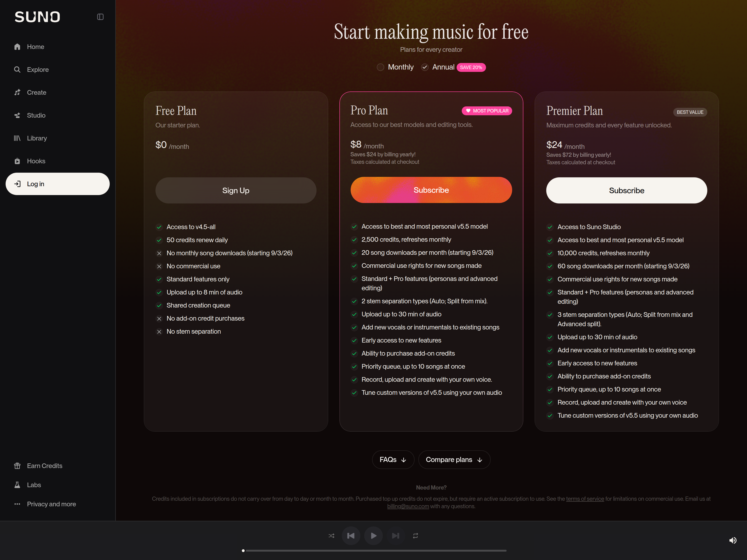Navigate to Studio
Screen dimensions: 747x560
[57, 115]
